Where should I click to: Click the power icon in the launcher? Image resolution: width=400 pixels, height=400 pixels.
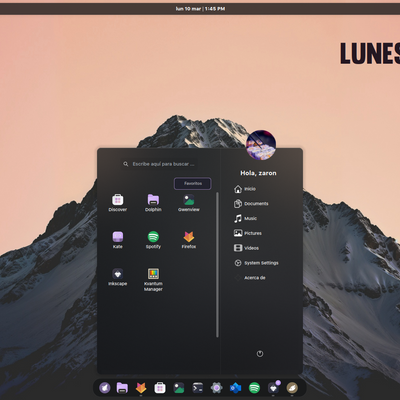tap(260, 354)
